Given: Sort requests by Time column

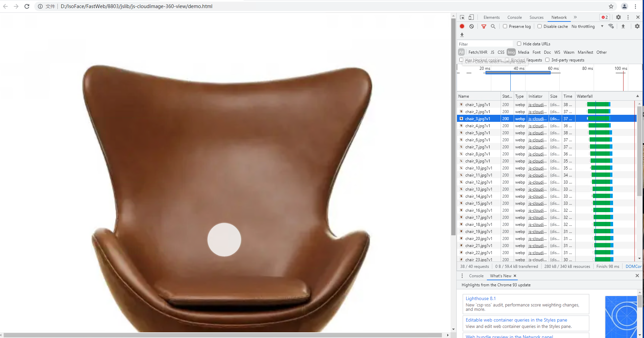Looking at the screenshot, I should [x=568, y=96].
